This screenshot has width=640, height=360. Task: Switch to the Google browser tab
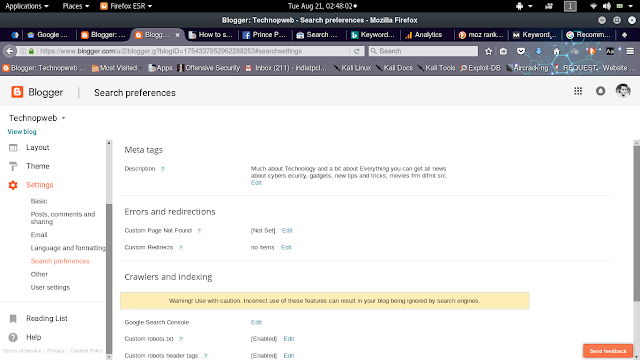click(48, 35)
